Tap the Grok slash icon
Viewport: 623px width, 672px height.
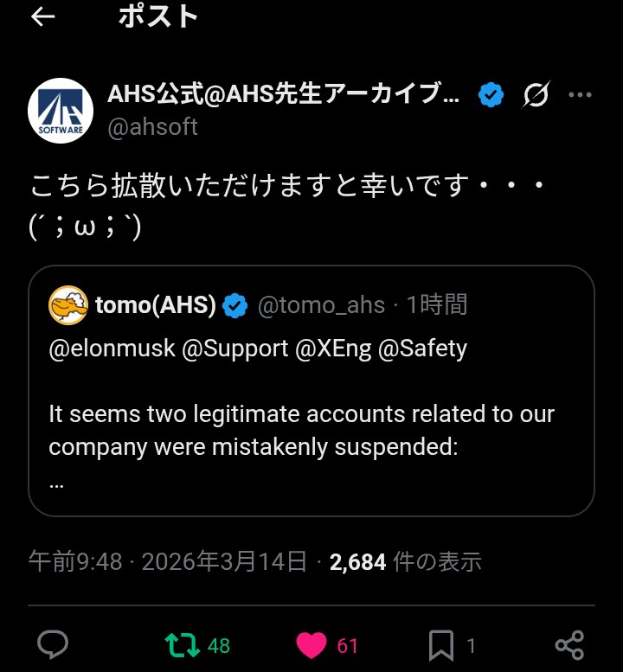(x=536, y=95)
